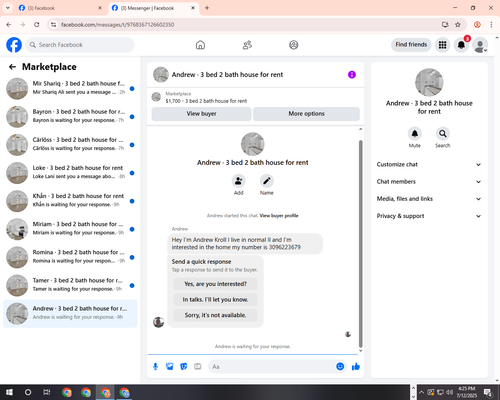Click the chat messages vertical scrollbar
500x400 pixels.
pos(360,243)
